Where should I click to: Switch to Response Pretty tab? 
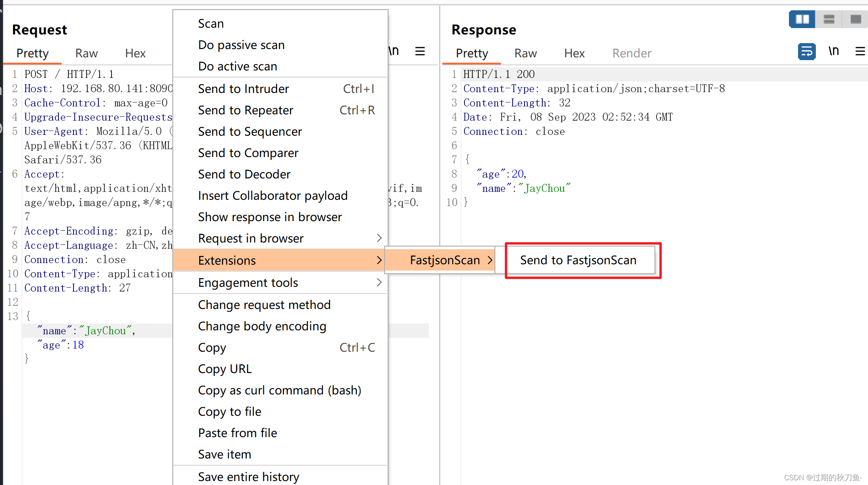point(472,53)
